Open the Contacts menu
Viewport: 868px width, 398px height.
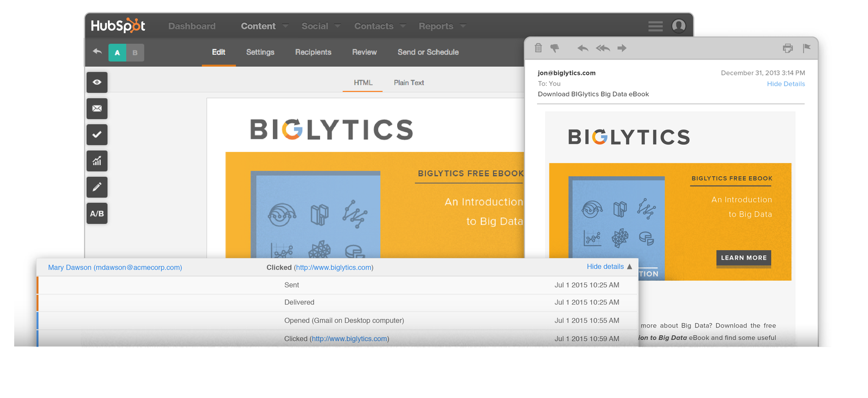coord(374,26)
